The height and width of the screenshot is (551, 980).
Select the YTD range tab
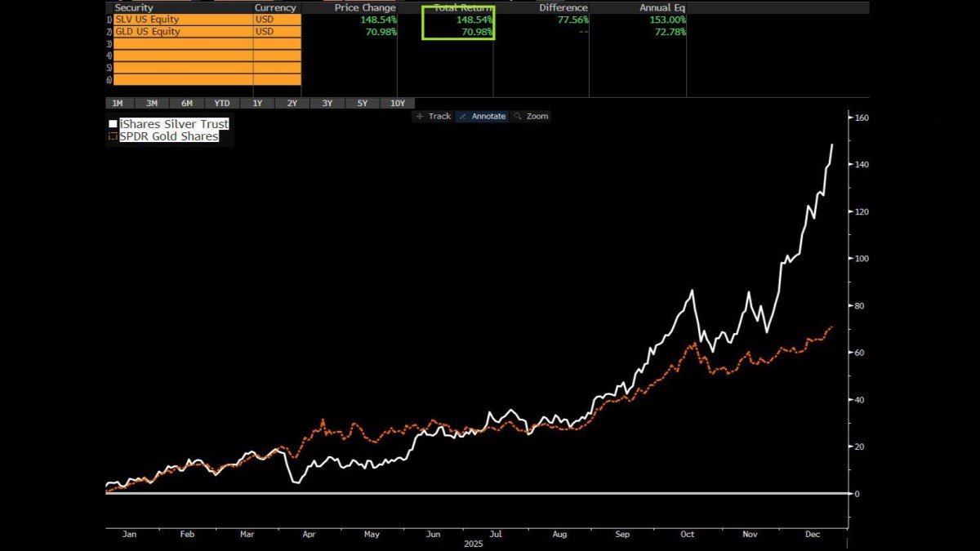220,103
